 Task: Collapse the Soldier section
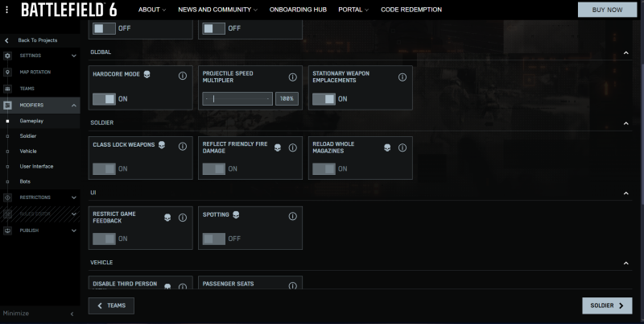pyautogui.click(x=626, y=123)
